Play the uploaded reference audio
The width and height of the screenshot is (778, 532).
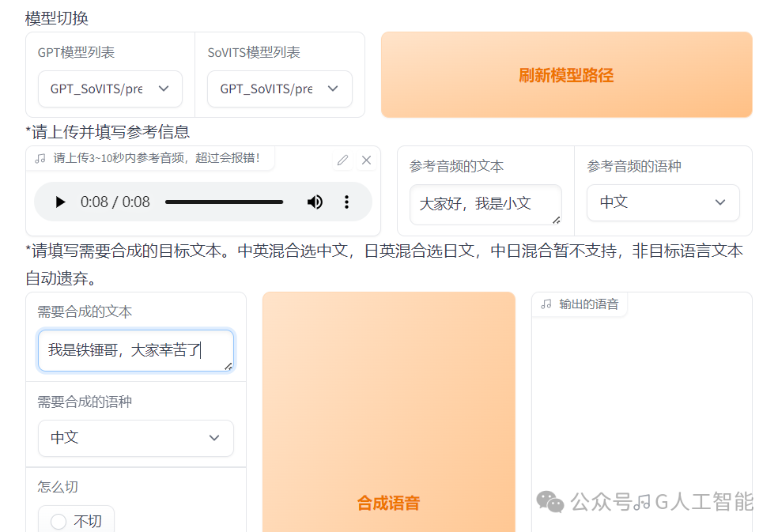[60, 202]
